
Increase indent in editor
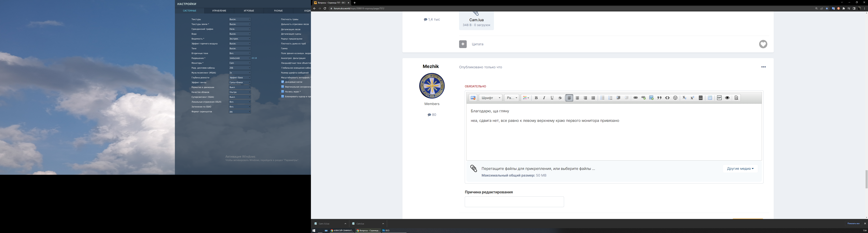coord(618,98)
